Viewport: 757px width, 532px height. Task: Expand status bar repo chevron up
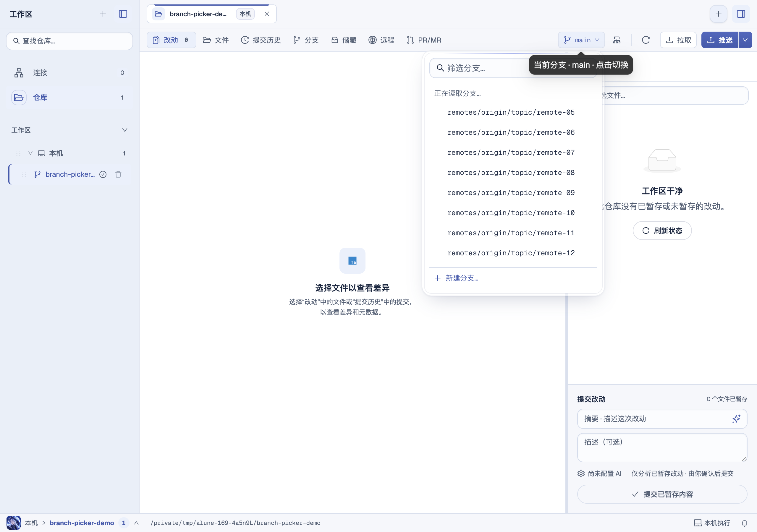click(x=136, y=523)
